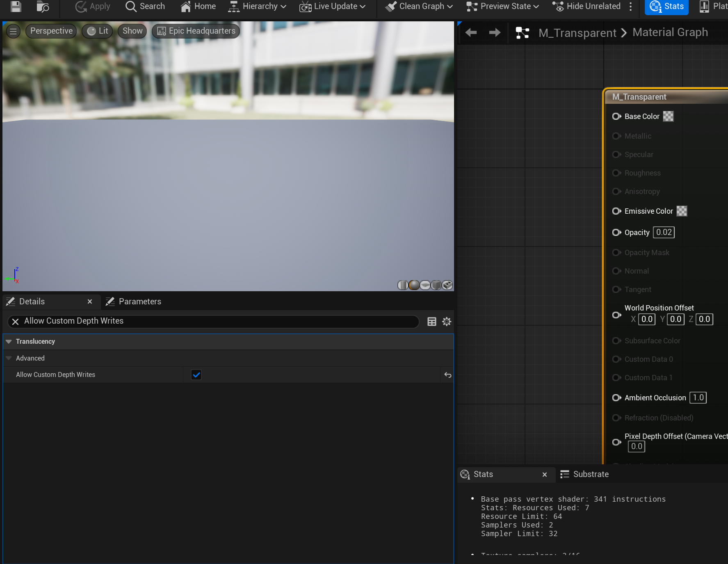Click the Metallic input pin
Viewport: 728px width, 564px height.
[x=616, y=136]
